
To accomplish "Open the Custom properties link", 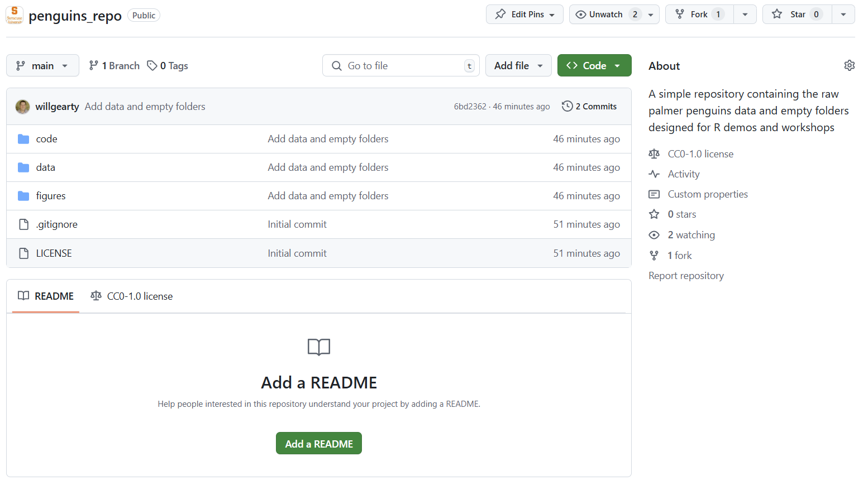I will click(x=708, y=194).
